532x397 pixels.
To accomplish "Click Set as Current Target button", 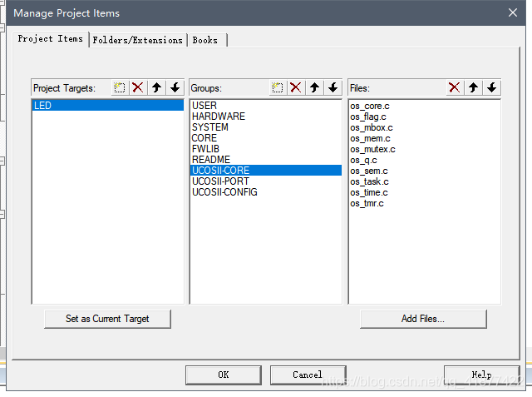I will coord(107,319).
